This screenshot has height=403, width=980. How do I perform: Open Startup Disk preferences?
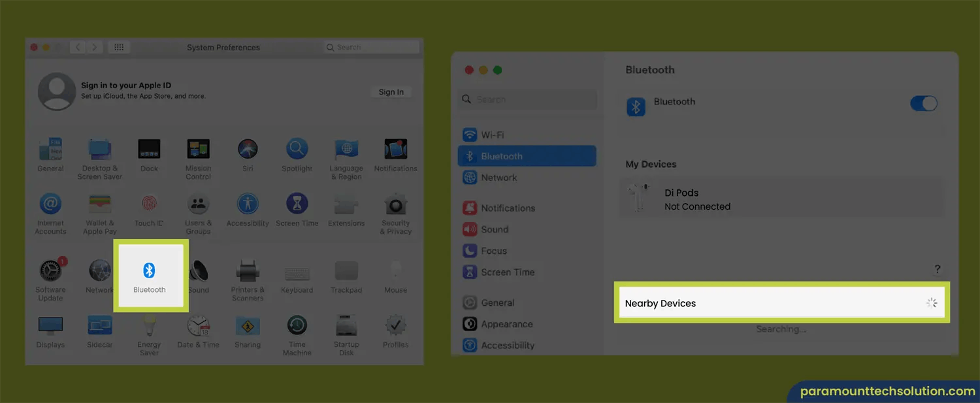click(346, 334)
